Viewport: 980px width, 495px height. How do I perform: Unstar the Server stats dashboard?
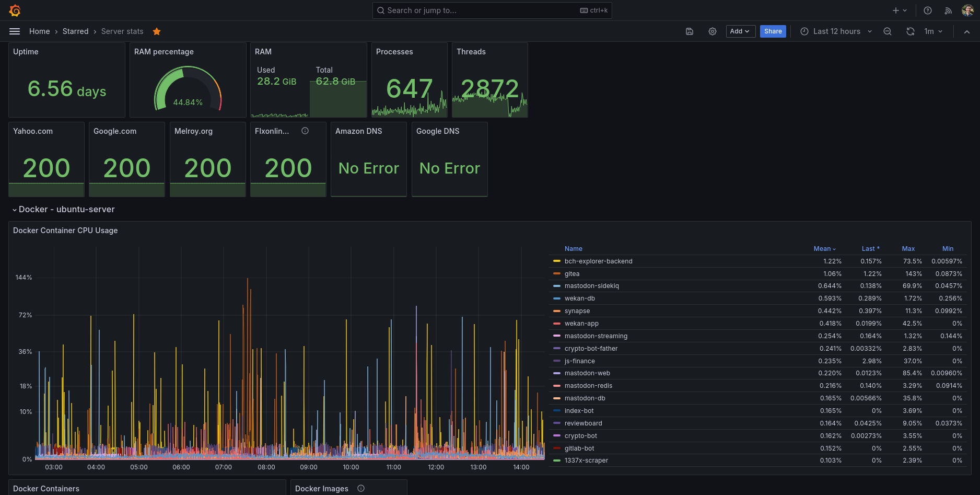(x=157, y=31)
